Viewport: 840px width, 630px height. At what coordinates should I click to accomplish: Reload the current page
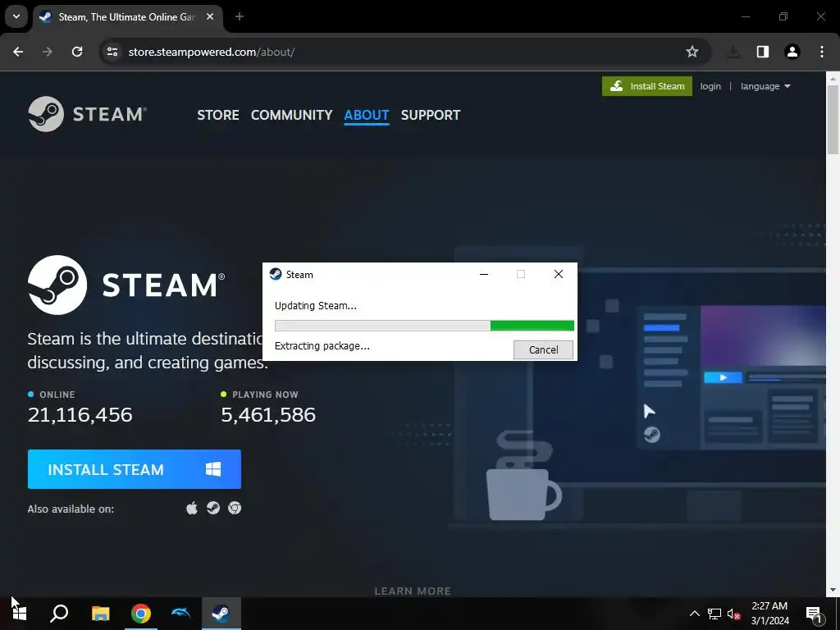77,52
